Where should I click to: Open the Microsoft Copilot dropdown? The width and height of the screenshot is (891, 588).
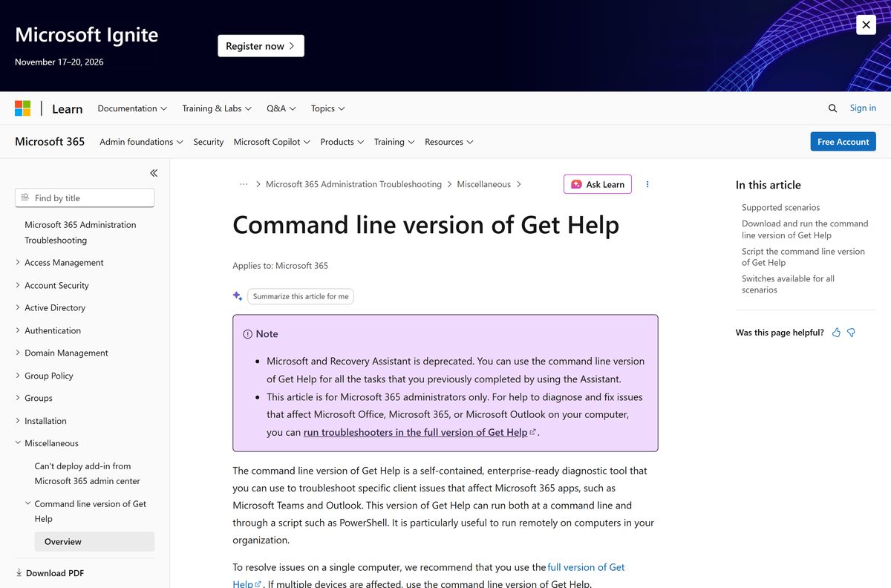tap(272, 142)
